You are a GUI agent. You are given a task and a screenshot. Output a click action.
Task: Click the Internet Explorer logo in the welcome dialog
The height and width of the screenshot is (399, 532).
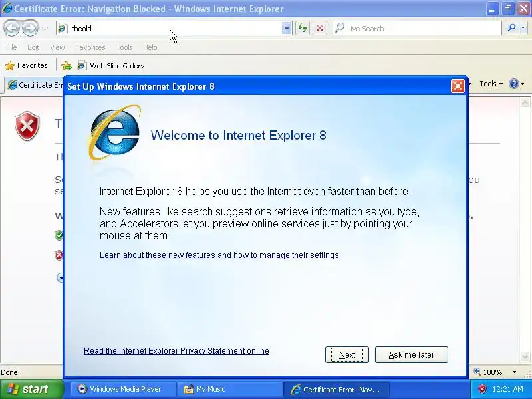pyautogui.click(x=114, y=132)
